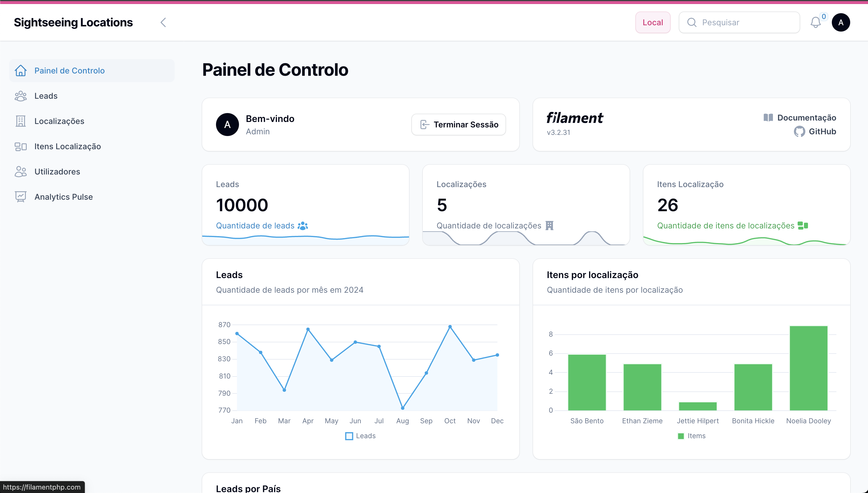Open the Sightseeing Locations brand link
The image size is (868, 493).
pos(73,22)
